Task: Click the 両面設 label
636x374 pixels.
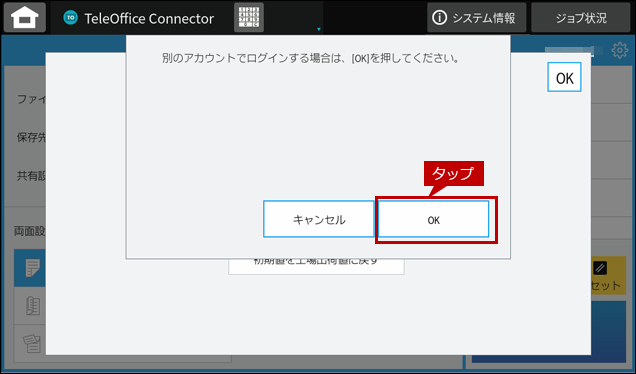Action: point(30,231)
